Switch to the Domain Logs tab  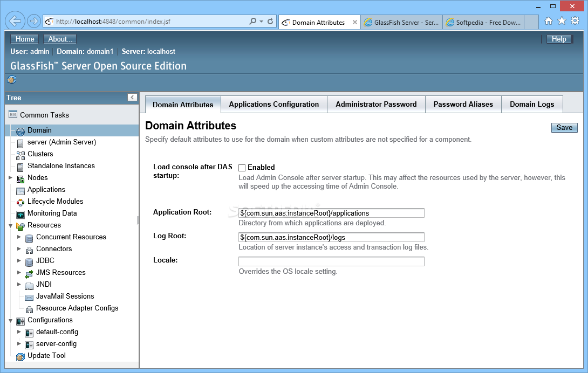(x=532, y=104)
